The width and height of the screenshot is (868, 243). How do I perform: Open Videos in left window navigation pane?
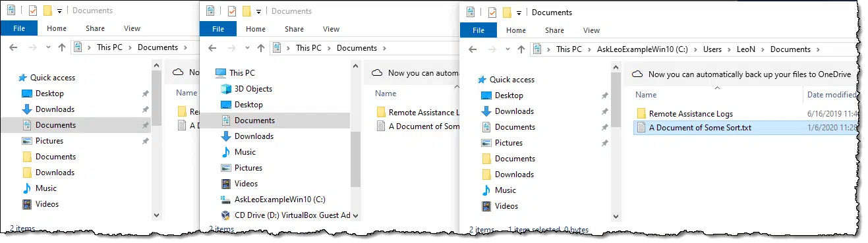coord(47,204)
